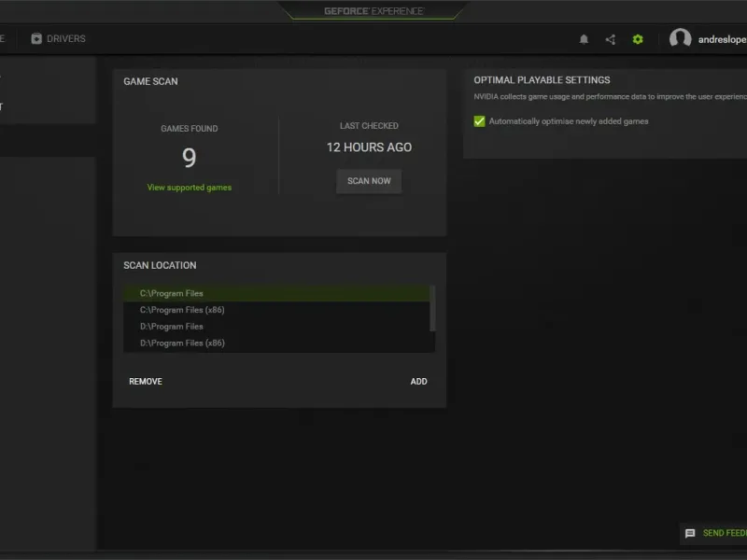The width and height of the screenshot is (747, 560).
Task: Click the Send Feedback chat icon
Action: pyautogui.click(x=690, y=533)
